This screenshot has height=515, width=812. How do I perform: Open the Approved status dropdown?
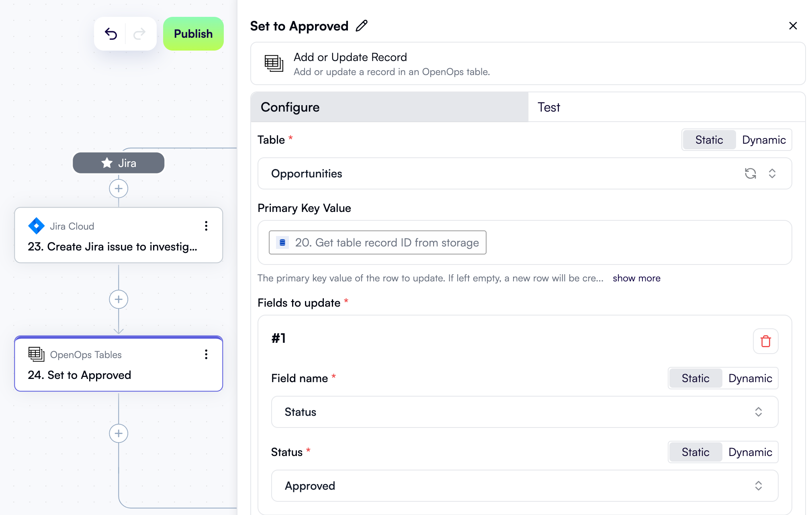pos(758,486)
